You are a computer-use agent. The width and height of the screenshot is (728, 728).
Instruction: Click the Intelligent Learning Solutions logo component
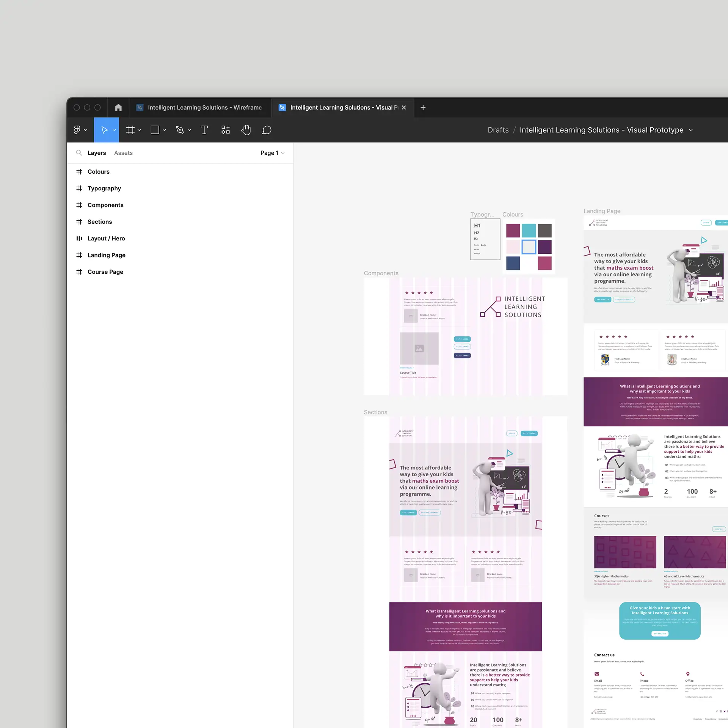pyautogui.click(x=513, y=307)
